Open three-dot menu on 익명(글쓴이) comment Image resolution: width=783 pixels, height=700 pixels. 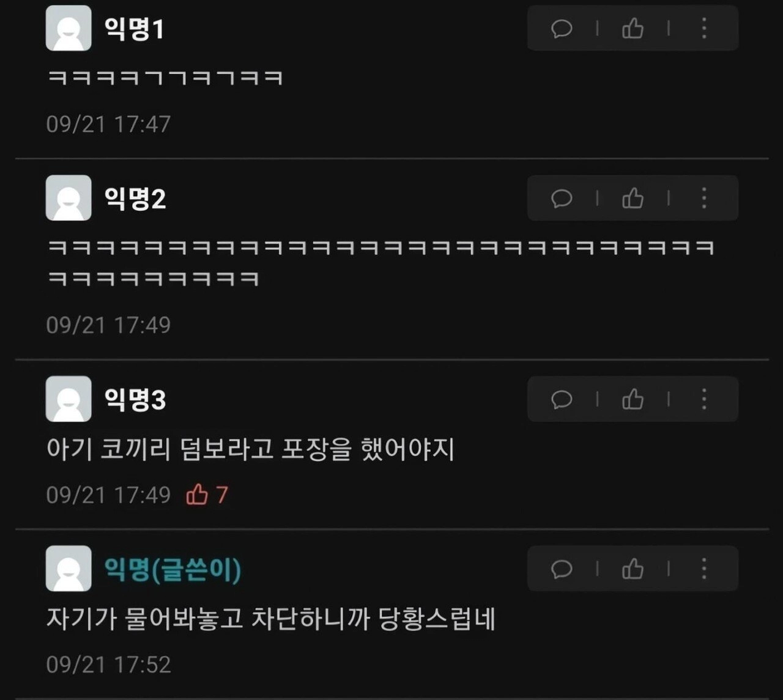(704, 569)
